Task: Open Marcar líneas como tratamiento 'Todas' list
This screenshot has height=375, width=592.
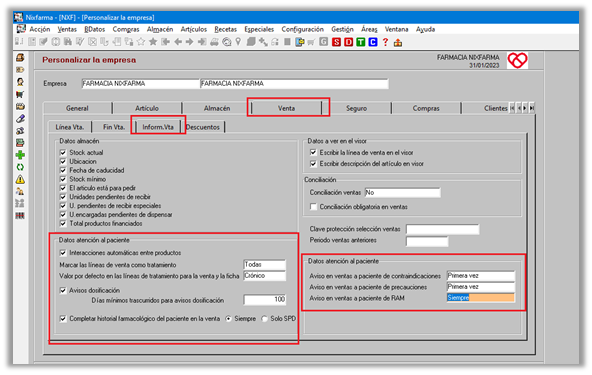Action: (265, 264)
